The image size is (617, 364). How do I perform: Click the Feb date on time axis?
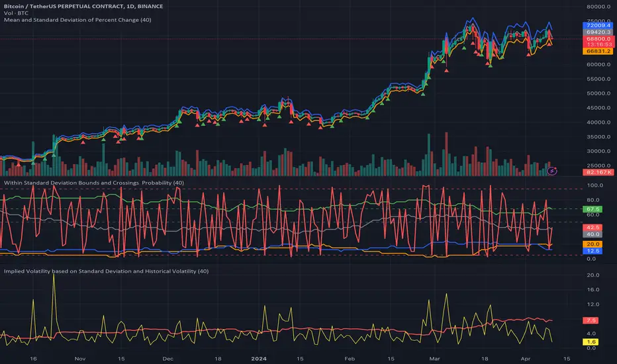350,359
